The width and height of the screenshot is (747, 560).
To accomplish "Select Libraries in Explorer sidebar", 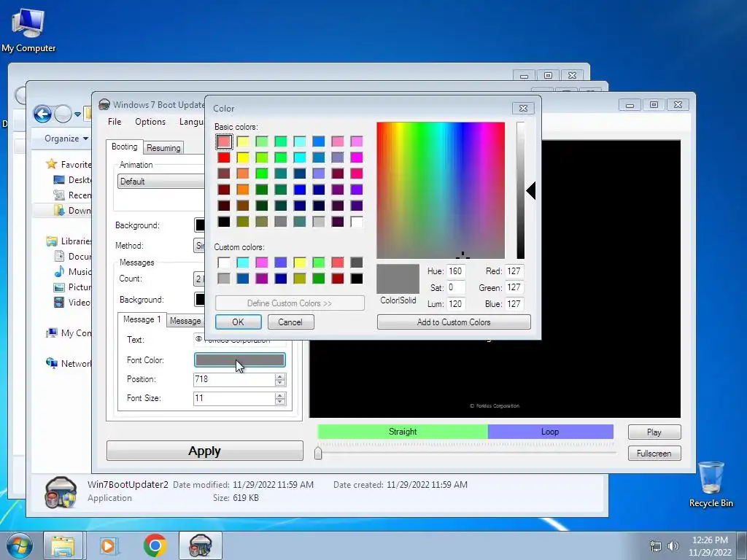I will [69, 241].
